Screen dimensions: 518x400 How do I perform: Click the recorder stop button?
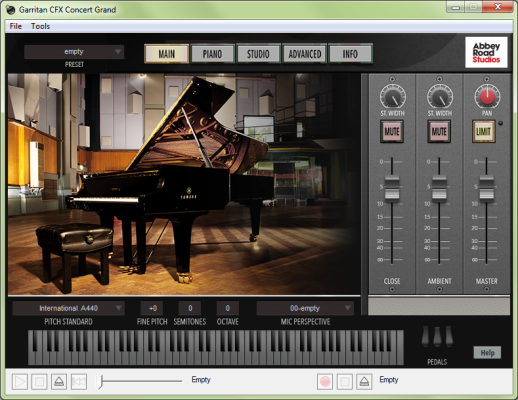pyautogui.click(x=345, y=381)
